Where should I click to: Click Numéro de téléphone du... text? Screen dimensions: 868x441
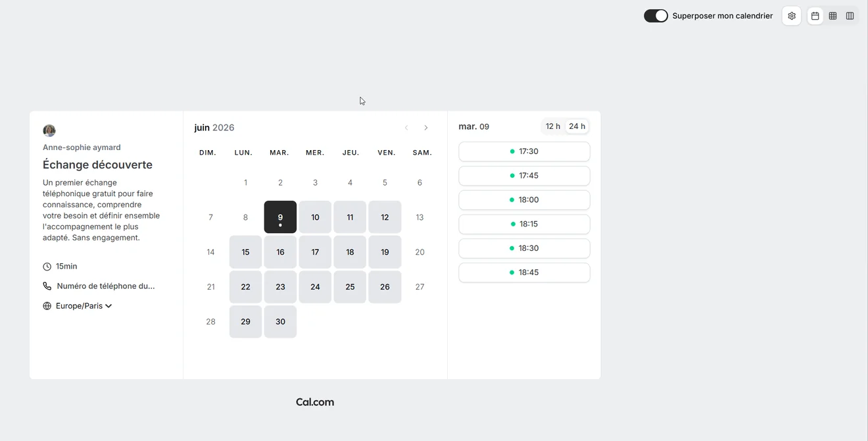point(106,286)
